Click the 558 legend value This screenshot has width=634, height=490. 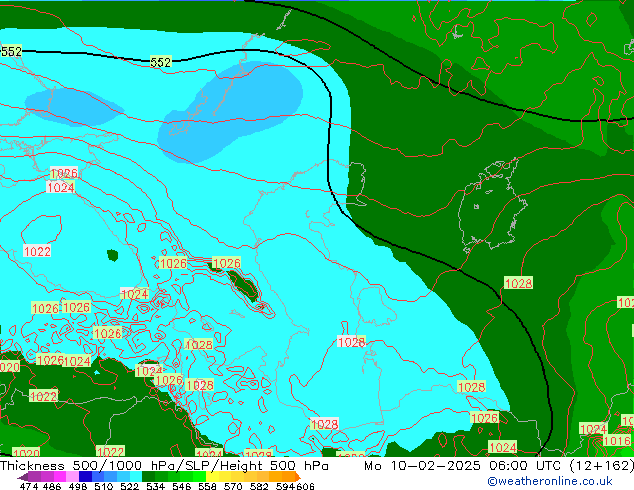coord(207,486)
